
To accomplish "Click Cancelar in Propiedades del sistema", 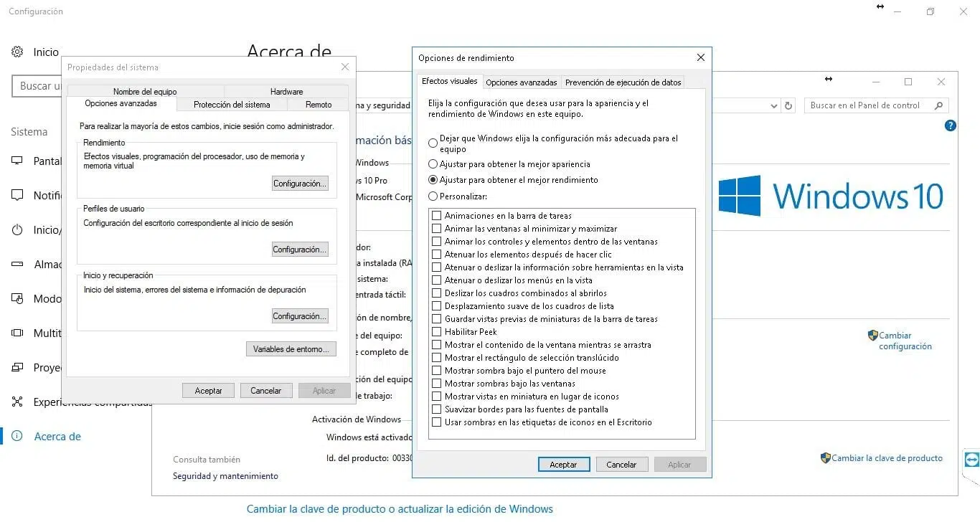I will [265, 391].
